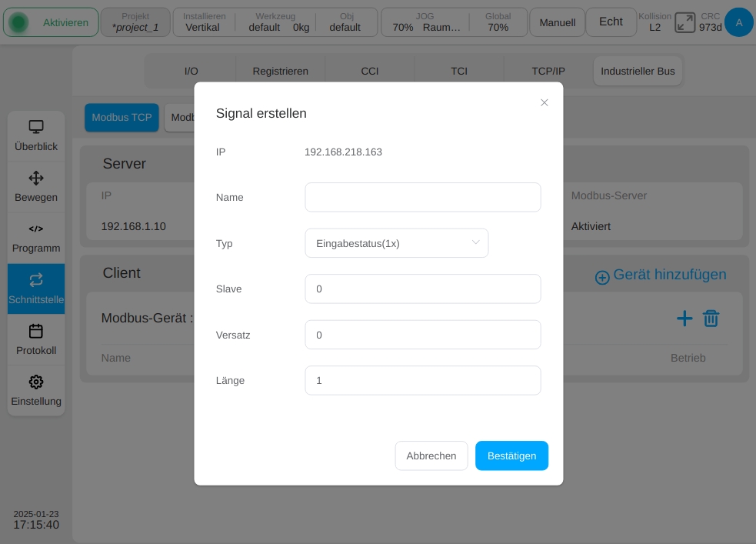Switch to the TCP/IP tab
This screenshot has width=756, height=544.
click(548, 72)
